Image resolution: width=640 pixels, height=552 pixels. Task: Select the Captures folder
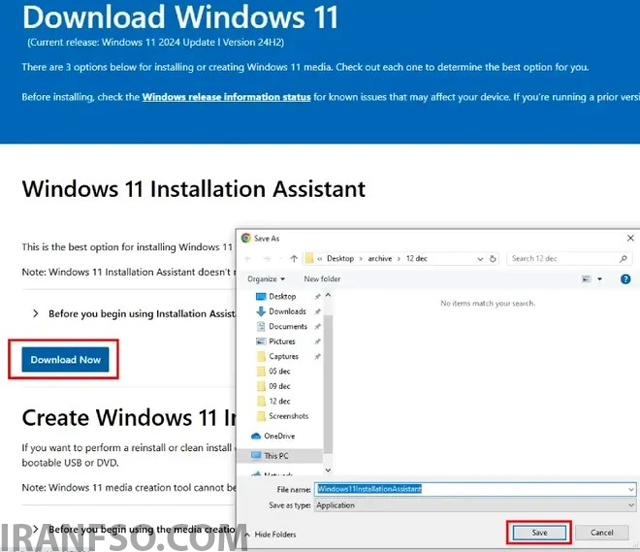pyautogui.click(x=283, y=356)
